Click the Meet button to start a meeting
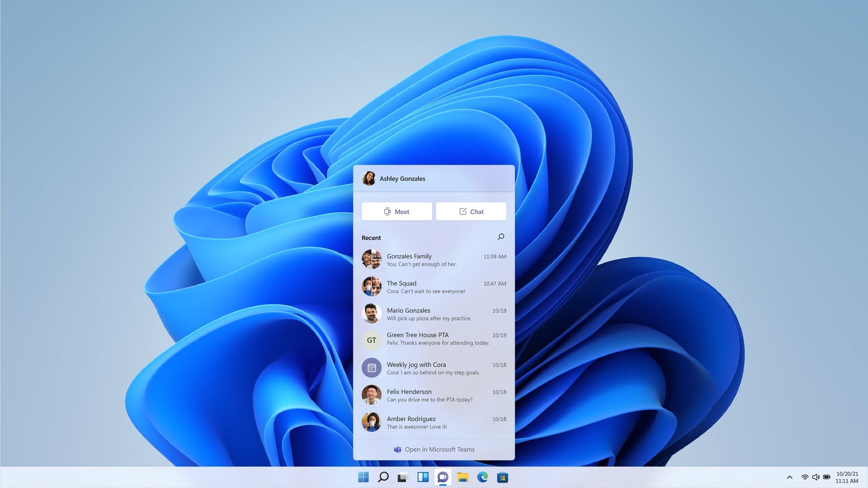The height and width of the screenshot is (488, 868). tap(396, 211)
